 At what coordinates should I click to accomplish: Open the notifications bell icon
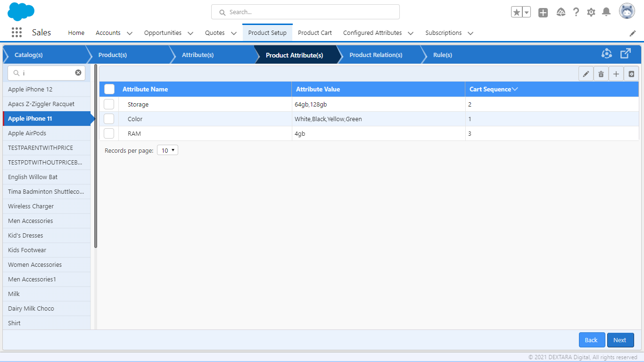click(x=606, y=12)
